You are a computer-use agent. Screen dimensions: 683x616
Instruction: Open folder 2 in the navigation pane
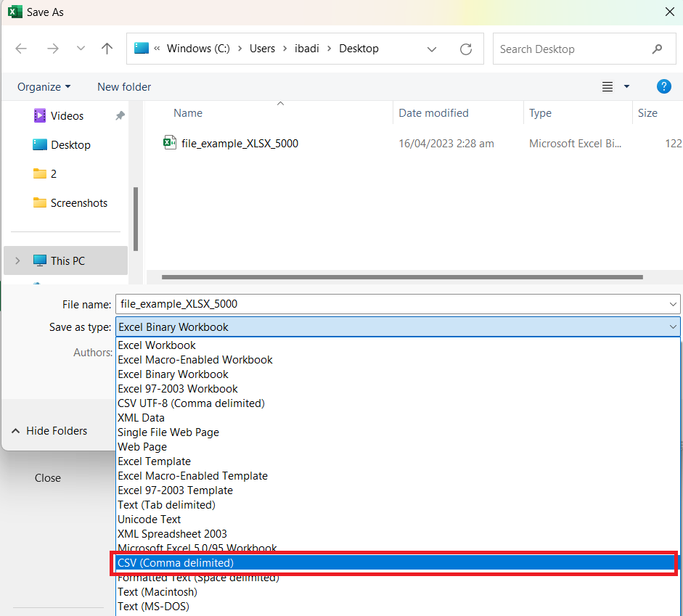(x=45, y=173)
